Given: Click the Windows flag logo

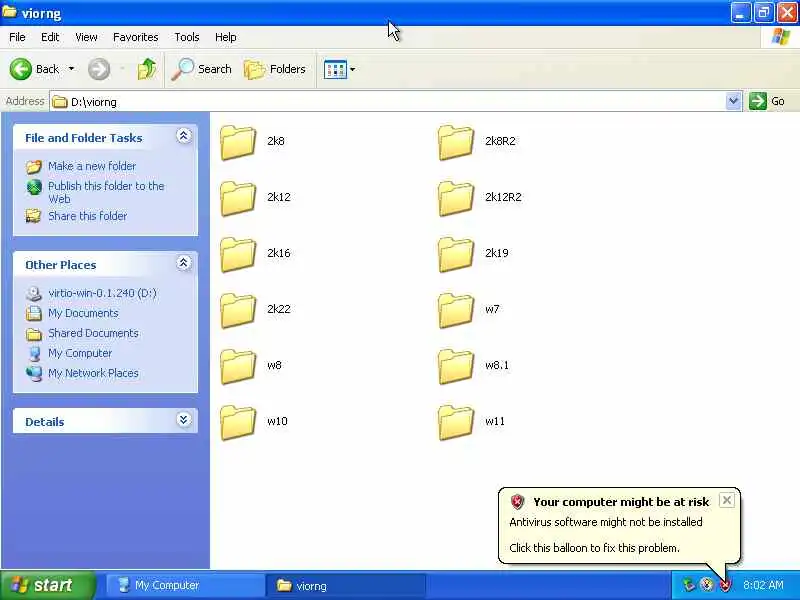Looking at the screenshot, I should tap(781, 37).
